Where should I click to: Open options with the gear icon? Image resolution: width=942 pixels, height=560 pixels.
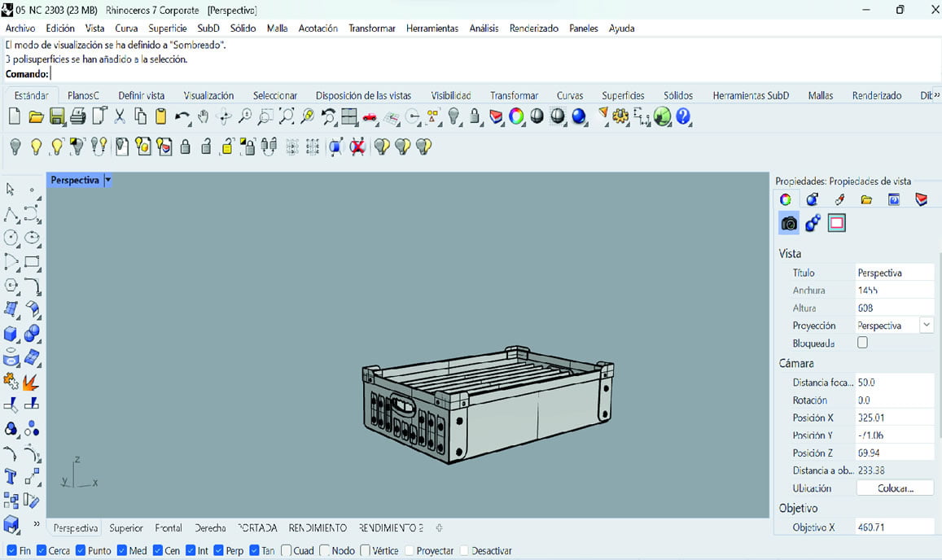pyautogui.click(x=620, y=116)
